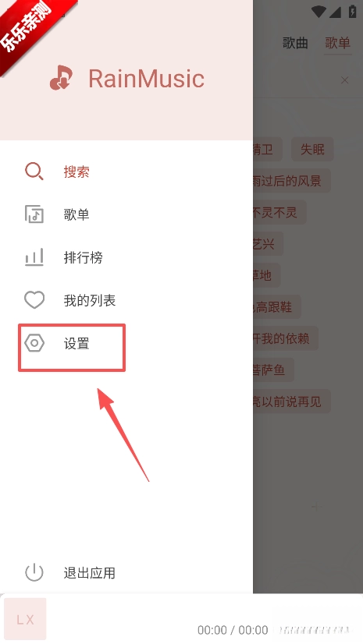
Task: Tap the 排行榜 bar chart icon
Action: [x=34, y=257]
